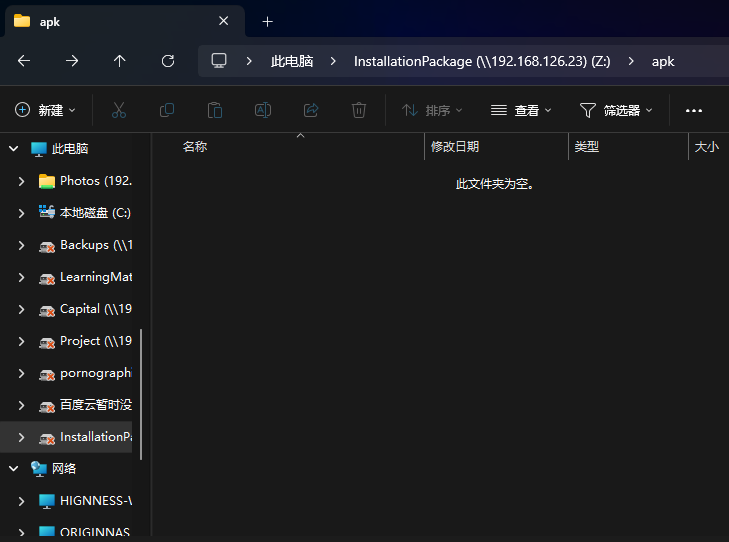Open the LearningMat network drive
729x542 pixels.
(x=96, y=277)
